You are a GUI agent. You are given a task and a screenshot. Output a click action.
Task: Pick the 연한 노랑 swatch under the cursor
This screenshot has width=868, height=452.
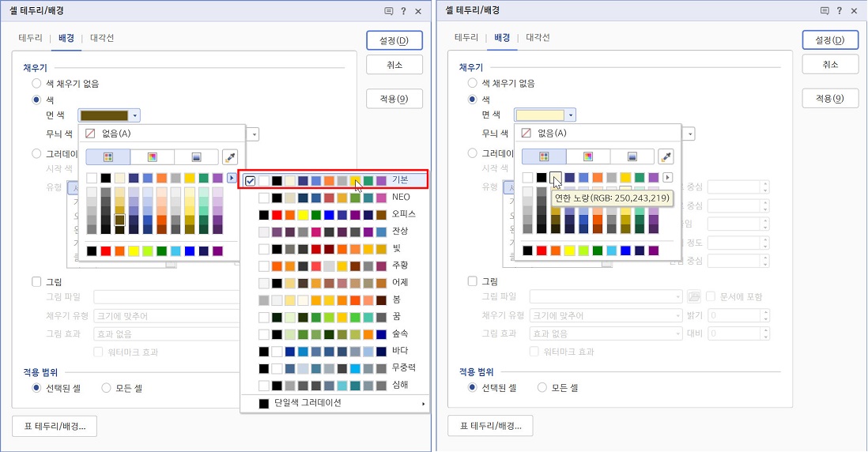click(x=555, y=177)
